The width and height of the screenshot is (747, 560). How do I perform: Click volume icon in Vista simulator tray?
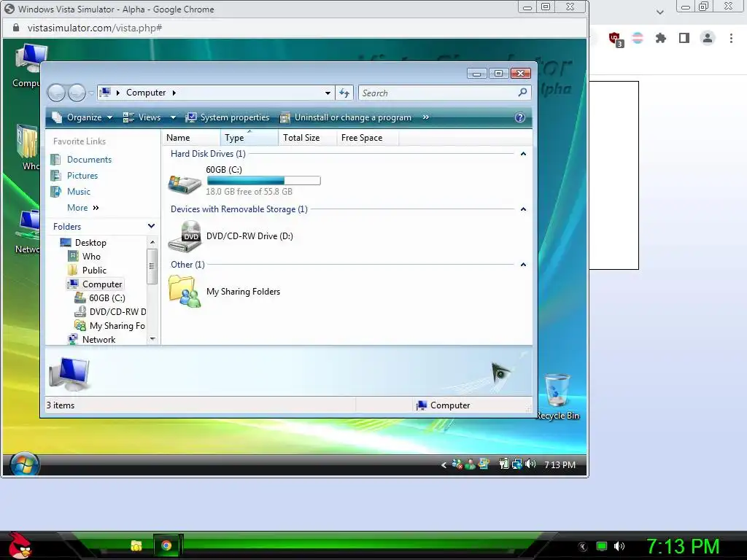[x=530, y=464]
